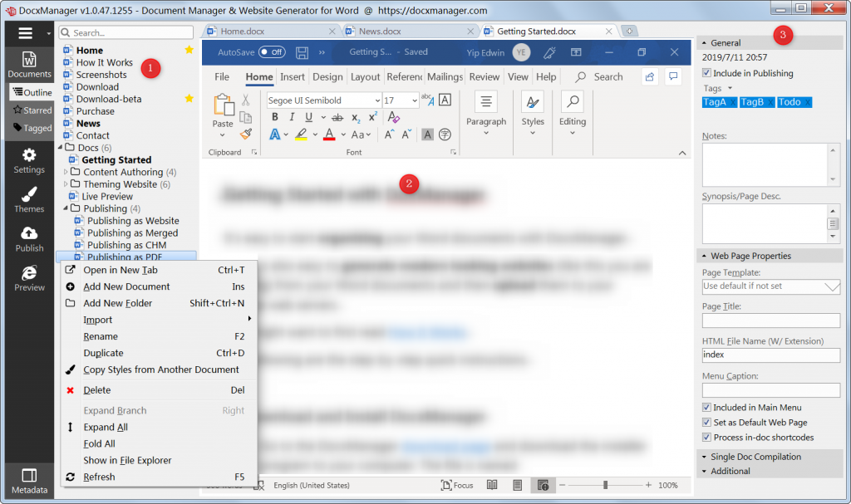Apply Strikethrough formatting
This screenshot has height=504, width=851.
(337, 117)
